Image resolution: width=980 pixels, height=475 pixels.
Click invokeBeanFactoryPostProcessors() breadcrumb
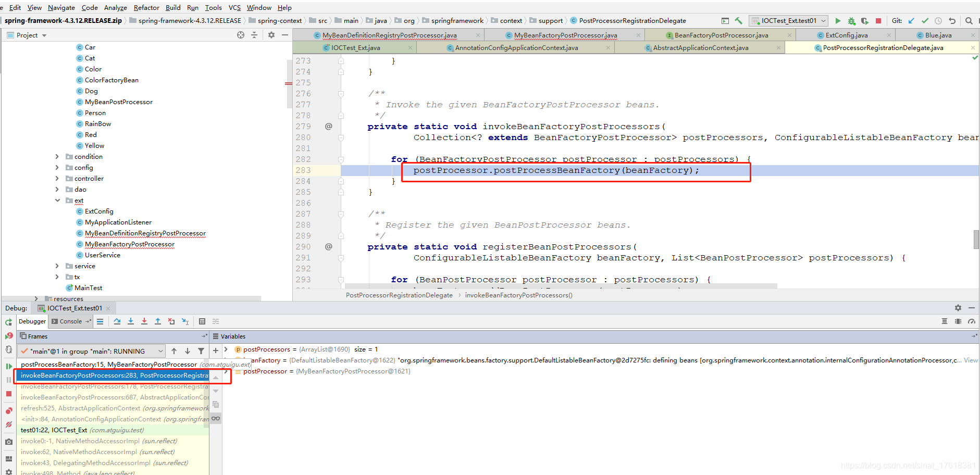(x=518, y=295)
